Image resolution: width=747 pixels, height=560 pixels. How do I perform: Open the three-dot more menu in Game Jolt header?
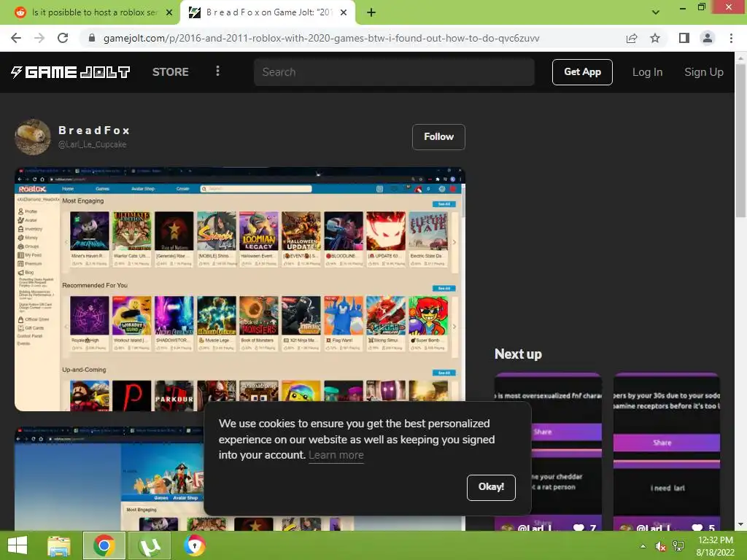[217, 71]
